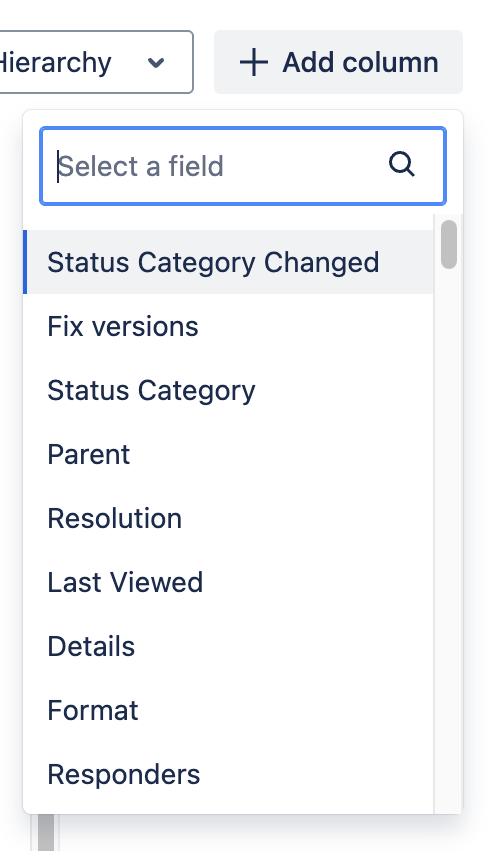Screen dimensions: 493x851
Task: Add the Last Viewed field
Action: (x=228, y=582)
